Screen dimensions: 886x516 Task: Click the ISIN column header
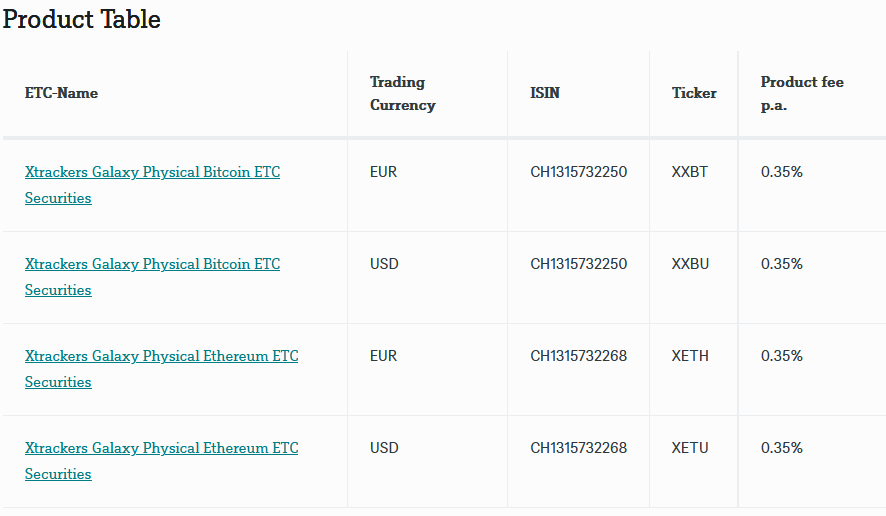pyautogui.click(x=545, y=93)
